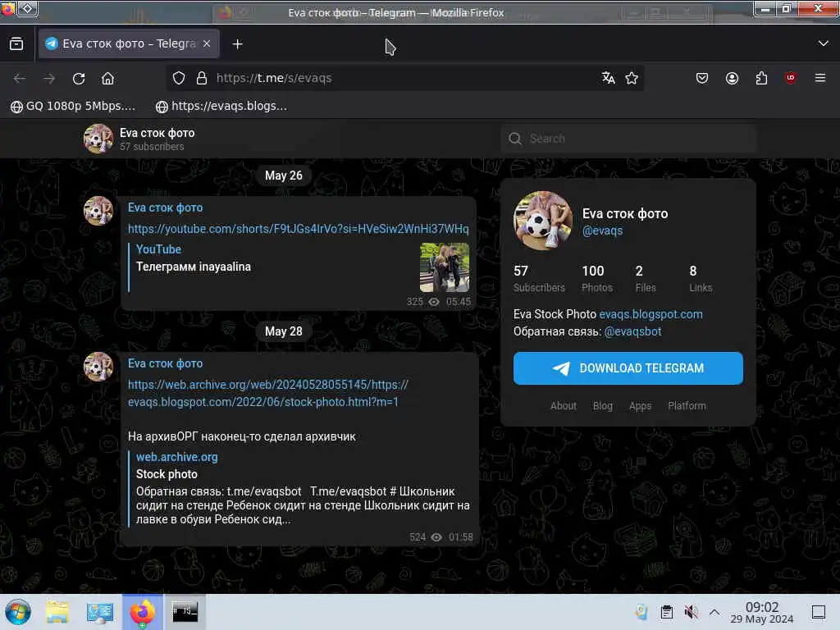This screenshot has height=630, width=840.
Task: Toggle the muted volume tray icon
Action: pyautogui.click(x=691, y=612)
